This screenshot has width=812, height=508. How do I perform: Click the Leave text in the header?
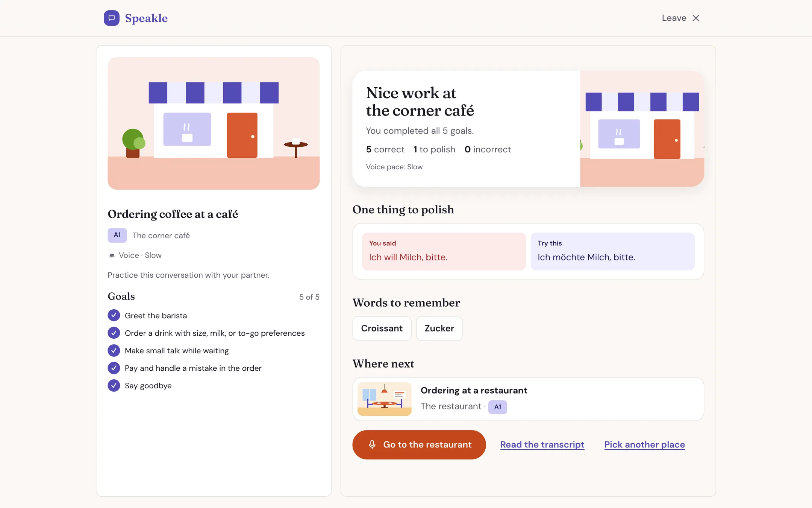(x=674, y=18)
